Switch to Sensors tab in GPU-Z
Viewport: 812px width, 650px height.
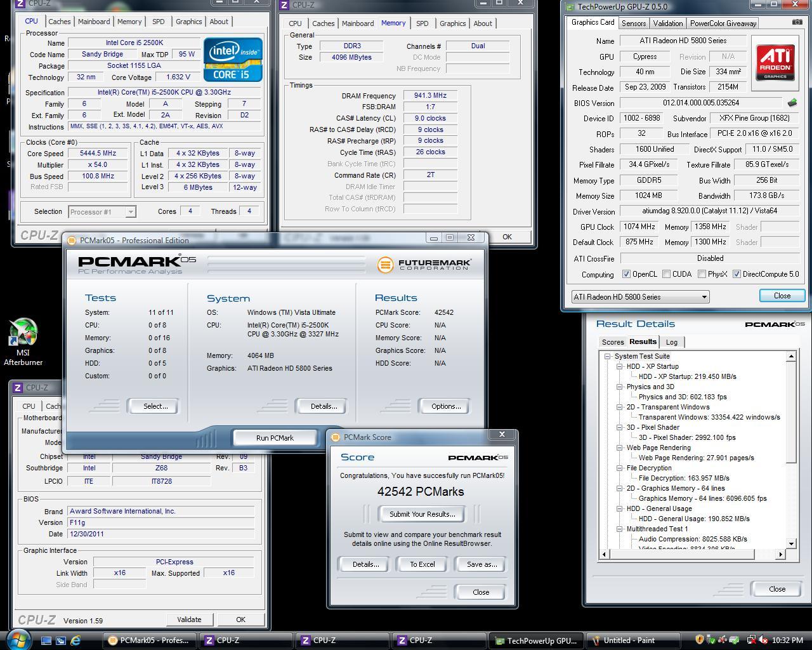click(634, 23)
